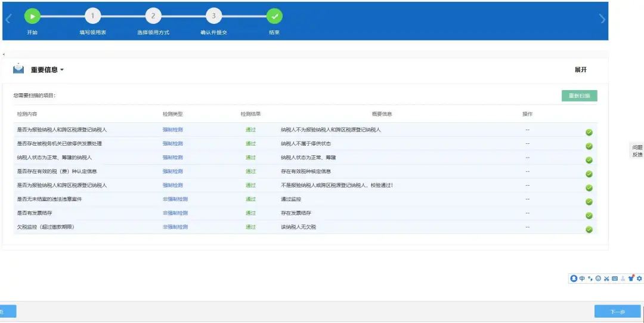This screenshot has width=644, height=323.
Task: Toggle the 中 Chinese/English input mode
Action: [x=582, y=279]
